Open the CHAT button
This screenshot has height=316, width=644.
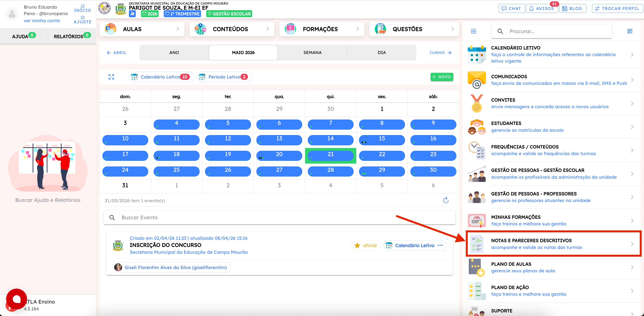click(511, 8)
